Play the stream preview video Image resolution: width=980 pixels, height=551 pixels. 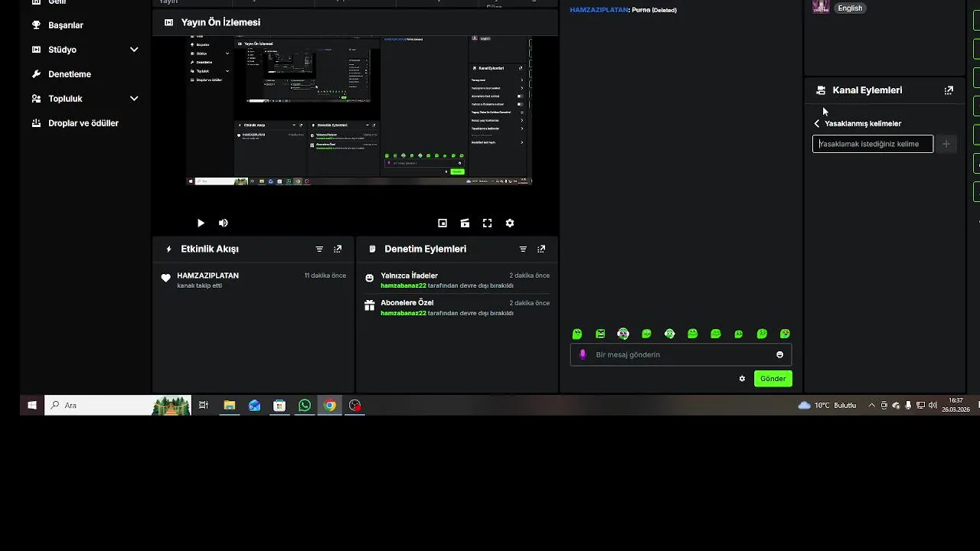[201, 223]
